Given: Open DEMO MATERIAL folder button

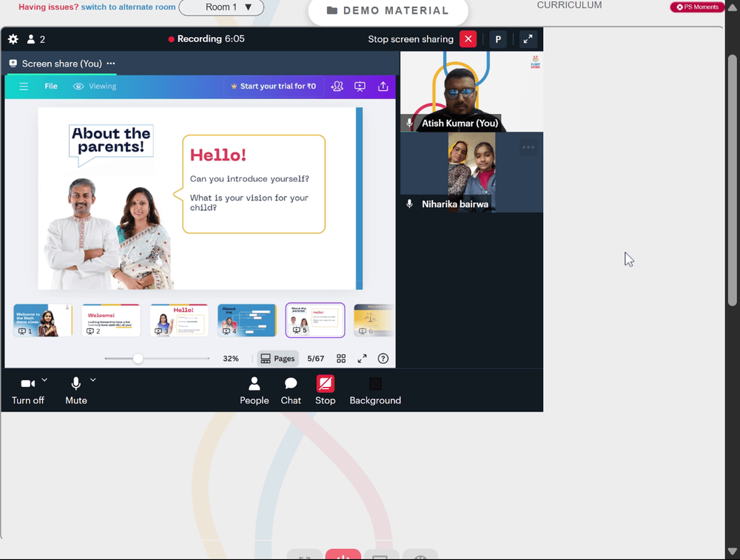Looking at the screenshot, I should [x=388, y=11].
